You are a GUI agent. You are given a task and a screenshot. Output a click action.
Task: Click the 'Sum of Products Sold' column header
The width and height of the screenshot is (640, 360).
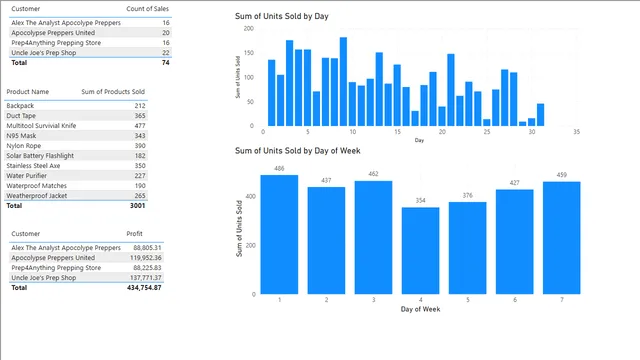[113, 92]
